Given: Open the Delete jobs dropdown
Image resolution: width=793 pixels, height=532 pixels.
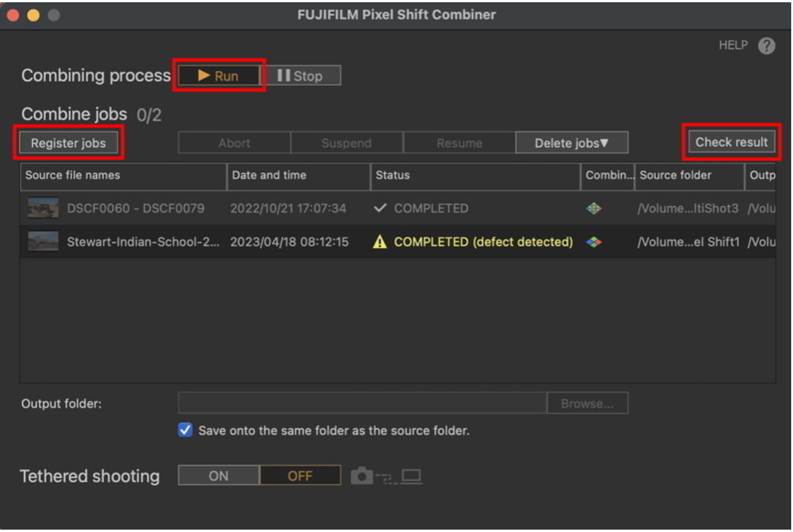Looking at the screenshot, I should click(x=571, y=142).
